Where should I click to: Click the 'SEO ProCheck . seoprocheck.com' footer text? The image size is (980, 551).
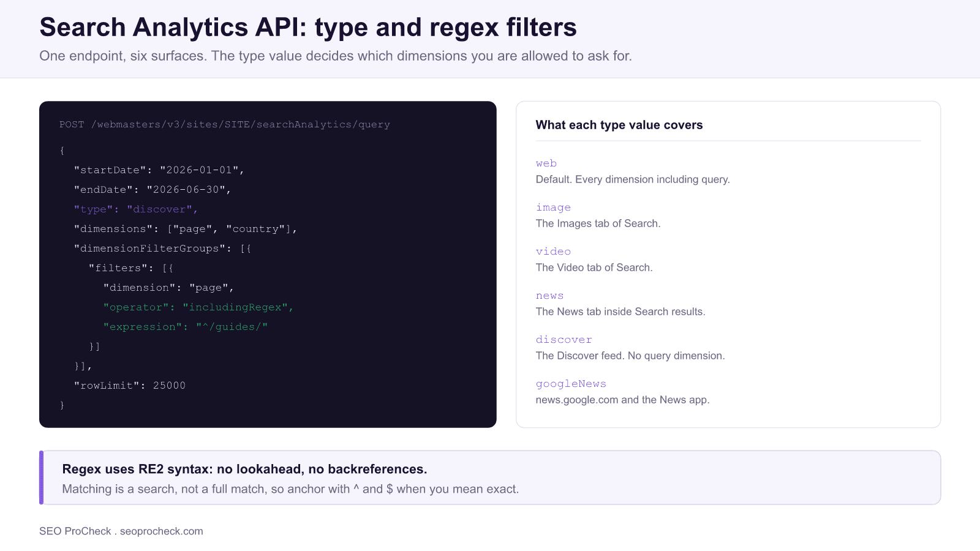tap(121, 531)
